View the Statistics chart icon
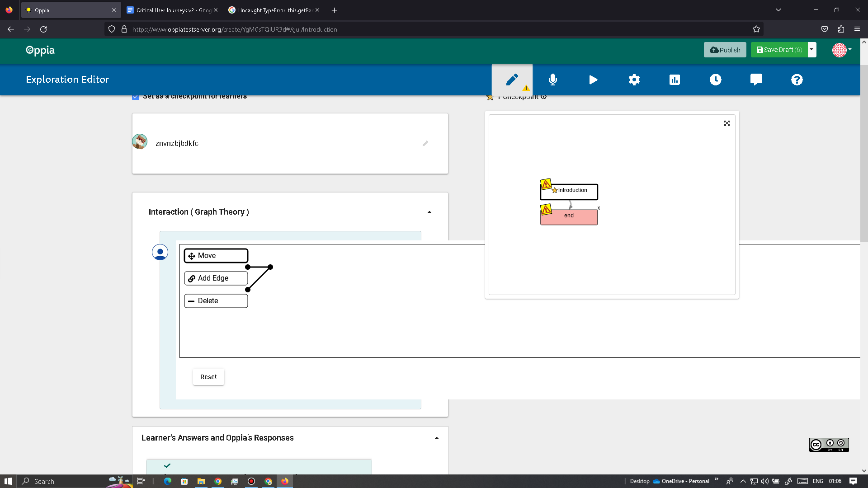868x488 pixels. (675, 80)
